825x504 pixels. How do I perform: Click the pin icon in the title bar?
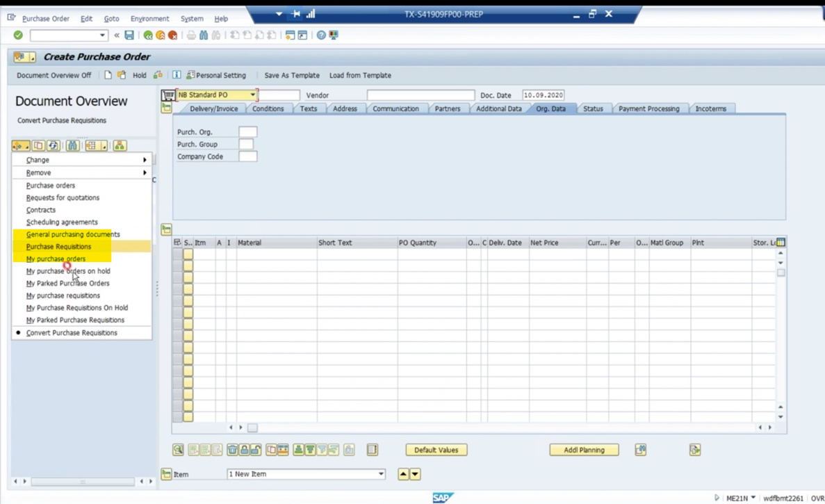tap(295, 14)
